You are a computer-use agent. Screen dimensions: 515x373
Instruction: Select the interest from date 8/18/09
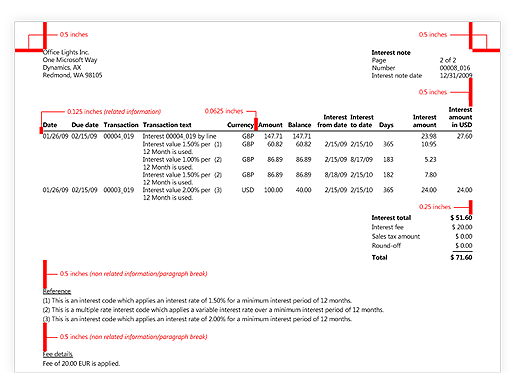pyautogui.click(x=336, y=175)
